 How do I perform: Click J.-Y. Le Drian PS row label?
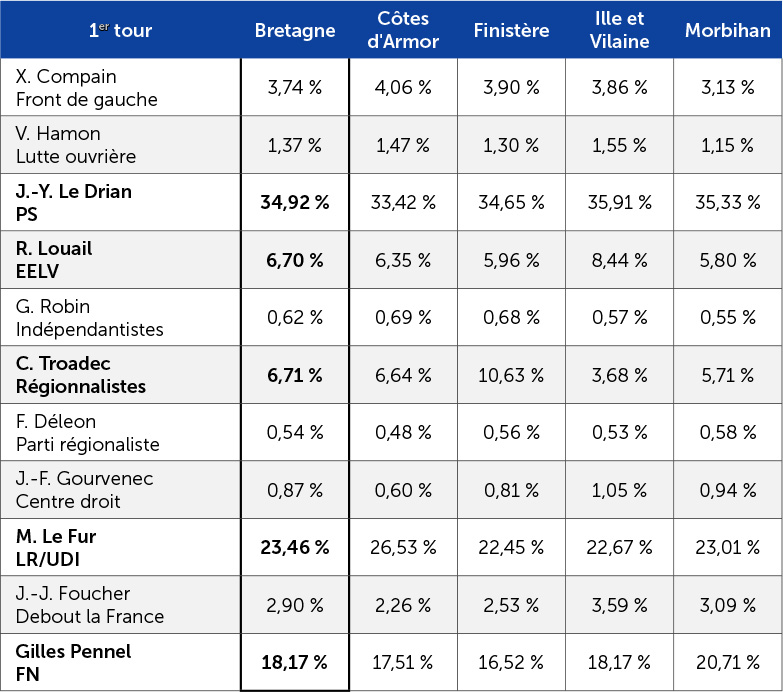(x=120, y=202)
